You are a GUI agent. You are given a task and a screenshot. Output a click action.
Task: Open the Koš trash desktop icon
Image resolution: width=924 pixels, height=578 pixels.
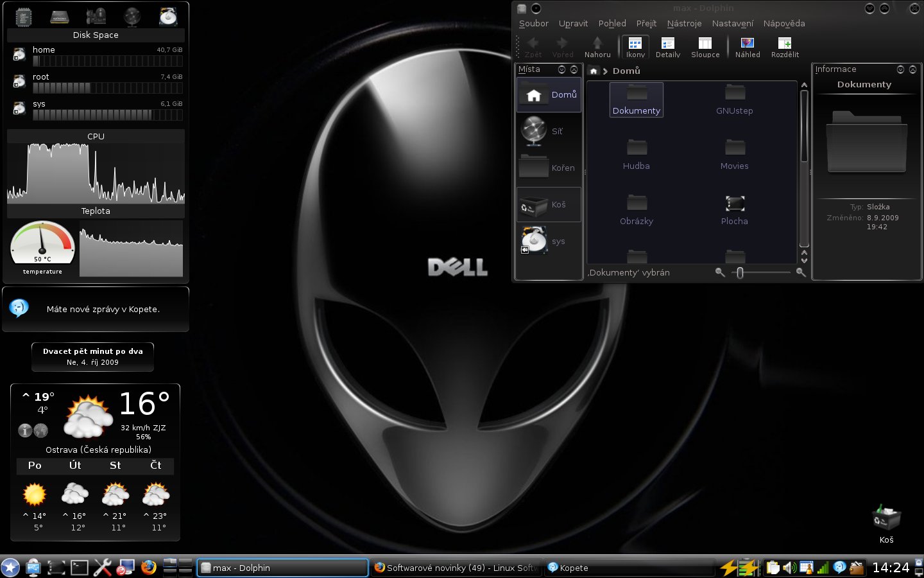(x=887, y=524)
